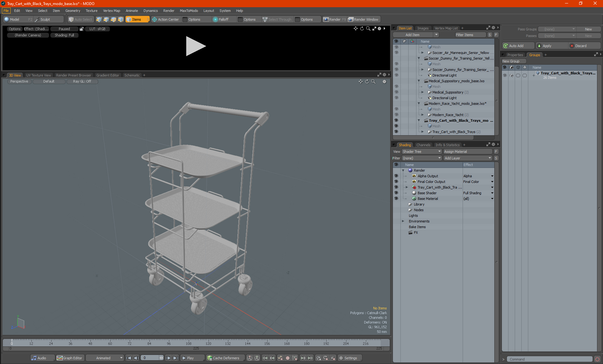Toggle visibility of Medical_Suppository mesh
The image size is (603, 364).
[395, 87]
